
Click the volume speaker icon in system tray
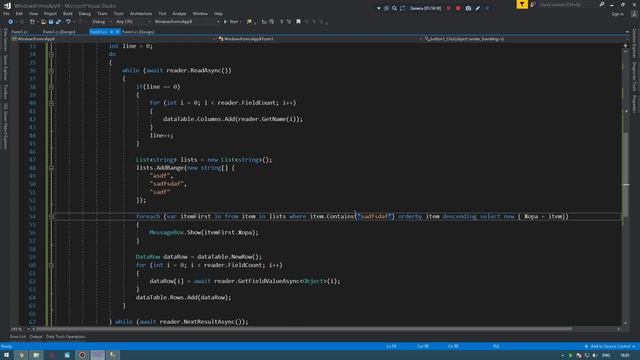click(x=595, y=356)
